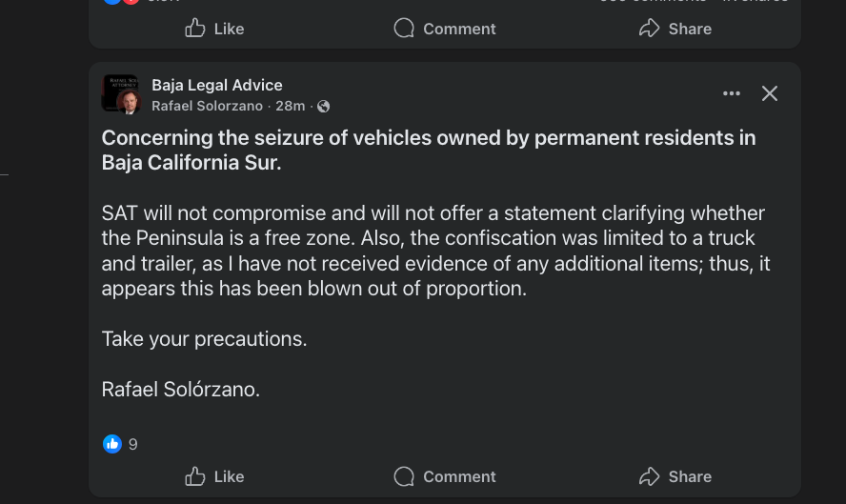Screen dimensions: 846x504
Task: Hide the Baja Legal Advice post with X
Action: (x=770, y=93)
